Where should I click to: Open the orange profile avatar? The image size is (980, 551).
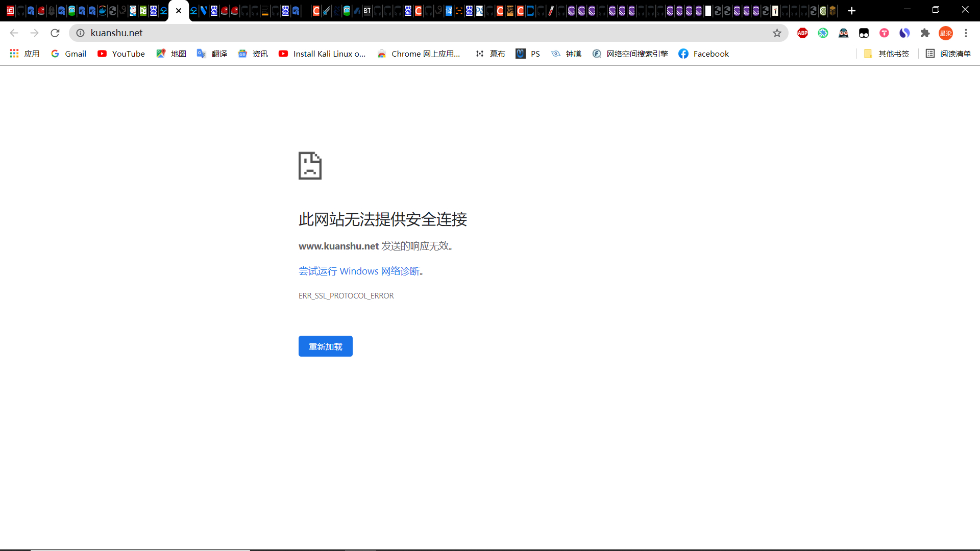tap(946, 33)
